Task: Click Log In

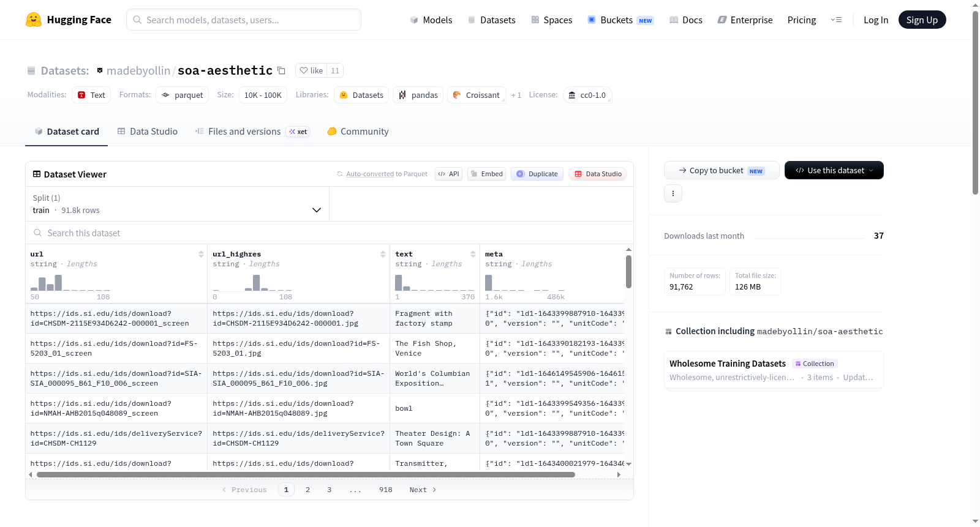Action: coord(876,20)
